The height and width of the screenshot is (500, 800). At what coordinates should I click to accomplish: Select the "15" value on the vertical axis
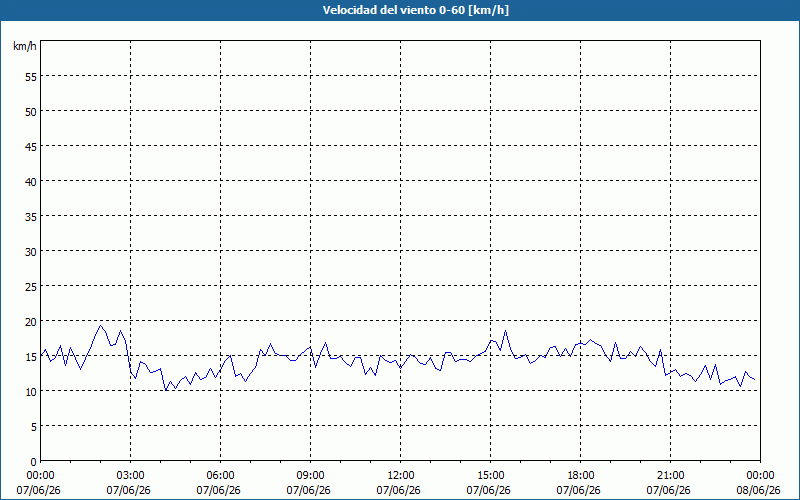tap(31, 357)
